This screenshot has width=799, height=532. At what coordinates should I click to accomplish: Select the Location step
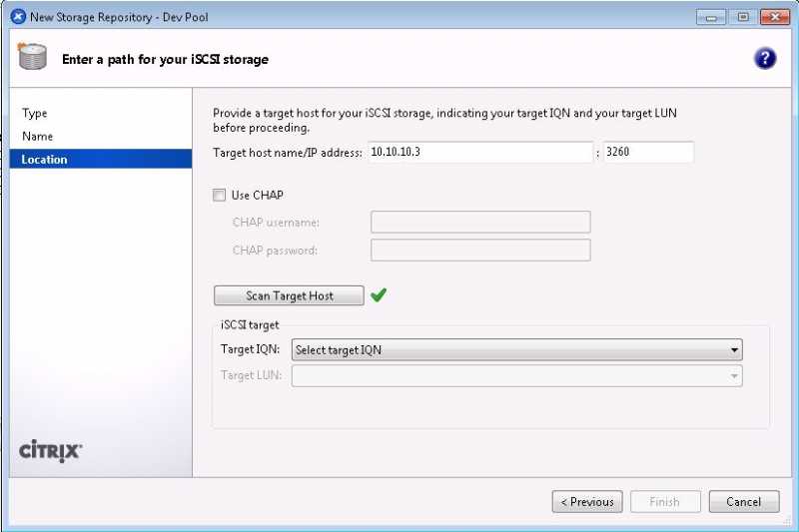[45, 160]
